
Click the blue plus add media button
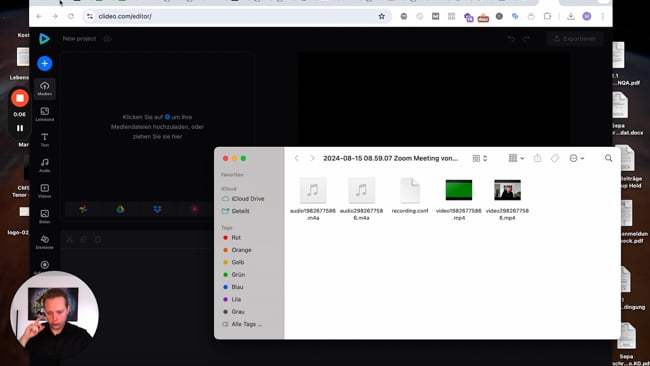click(x=45, y=63)
